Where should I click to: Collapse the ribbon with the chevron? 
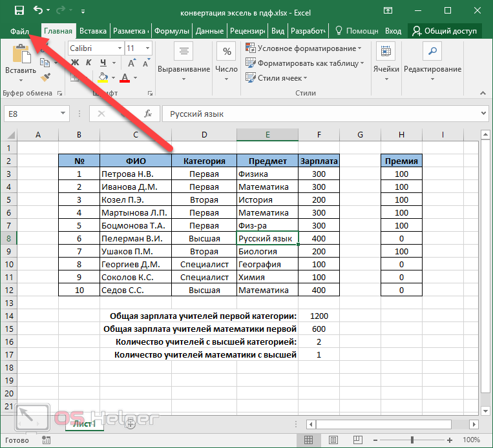[483, 93]
